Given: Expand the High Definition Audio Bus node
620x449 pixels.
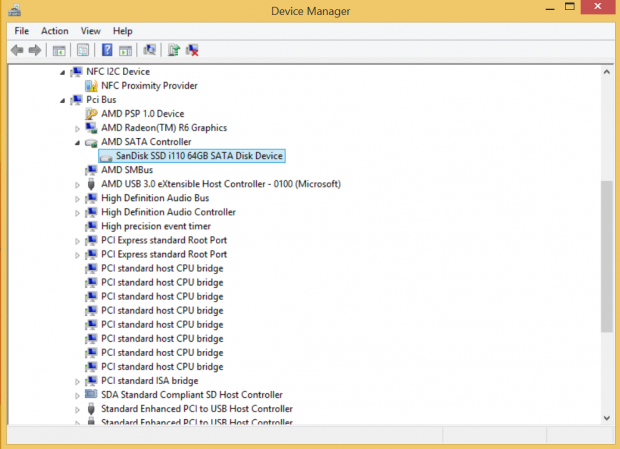Looking at the screenshot, I should click(x=77, y=199).
